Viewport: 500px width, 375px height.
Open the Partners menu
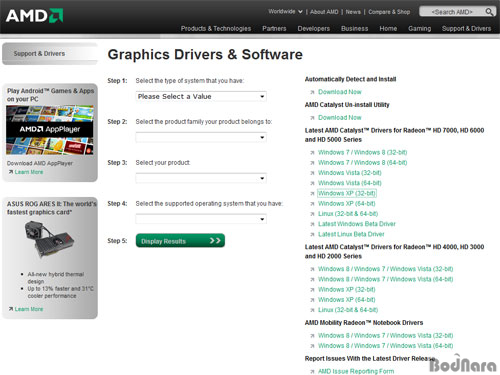[x=274, y=29]
